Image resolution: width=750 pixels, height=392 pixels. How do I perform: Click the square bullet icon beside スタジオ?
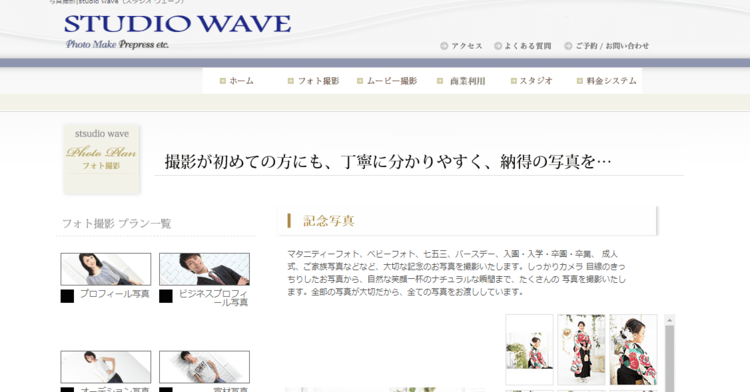(x=513, y=81)
